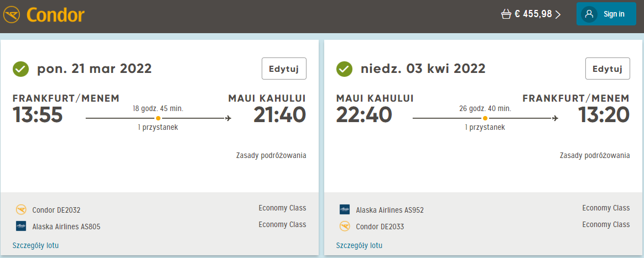Click the € 455,98 basket total

(533, 14)
